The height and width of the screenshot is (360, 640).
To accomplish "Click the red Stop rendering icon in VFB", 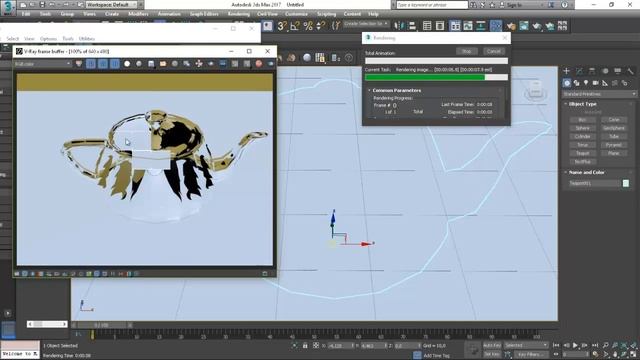I will pos(259,64).
